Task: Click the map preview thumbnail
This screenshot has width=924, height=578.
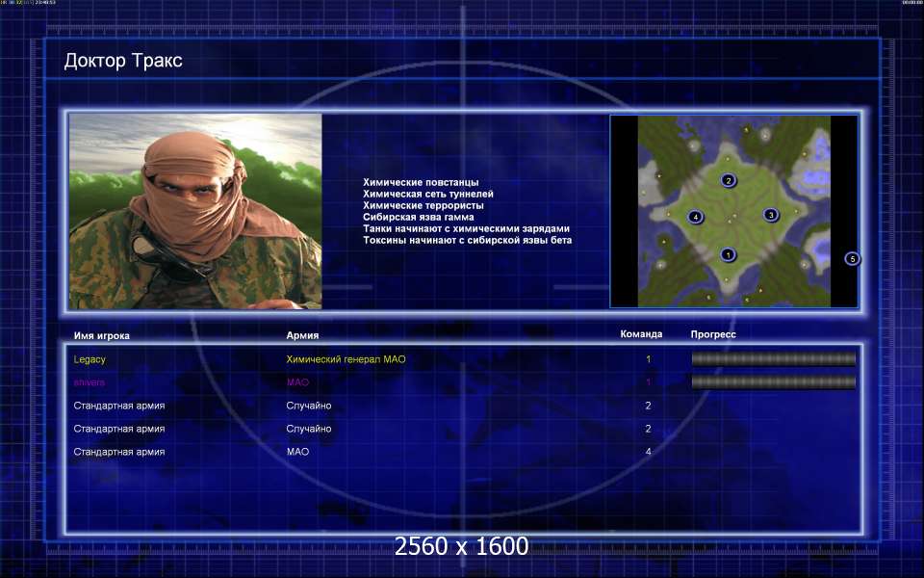Action: [x=733, y=211]
